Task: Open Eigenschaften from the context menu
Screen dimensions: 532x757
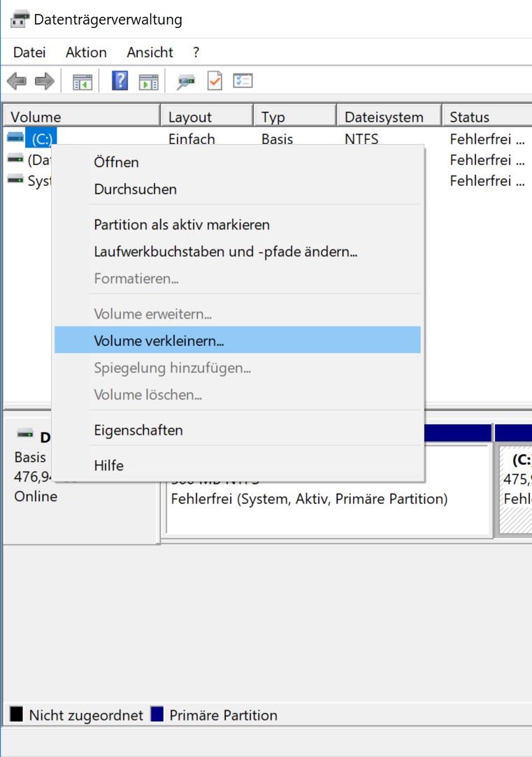Action: click(x=138, y=430)
